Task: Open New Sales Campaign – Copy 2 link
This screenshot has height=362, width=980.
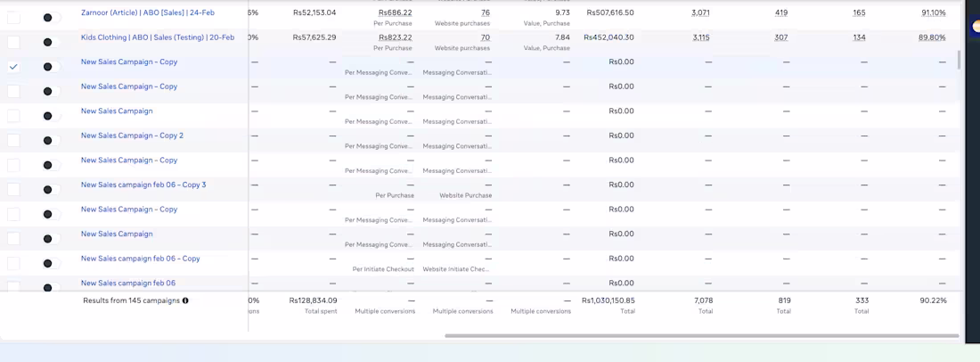Action: (x=132, y=136)
